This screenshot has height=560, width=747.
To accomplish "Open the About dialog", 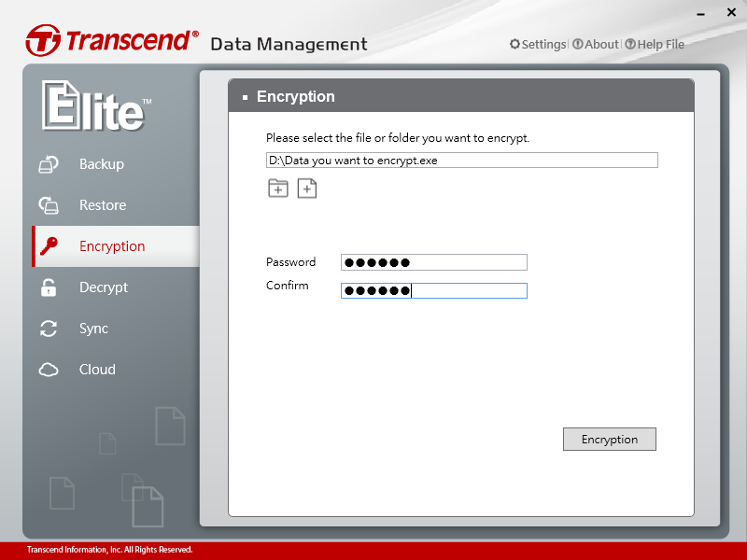I will tap(596, 44).
